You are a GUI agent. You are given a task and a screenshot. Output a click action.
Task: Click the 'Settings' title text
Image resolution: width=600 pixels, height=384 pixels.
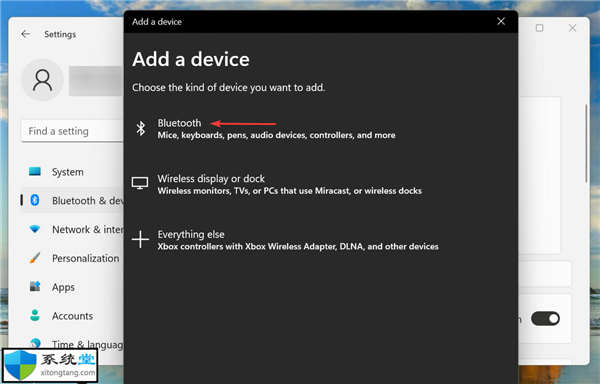[x=60, y=34]
